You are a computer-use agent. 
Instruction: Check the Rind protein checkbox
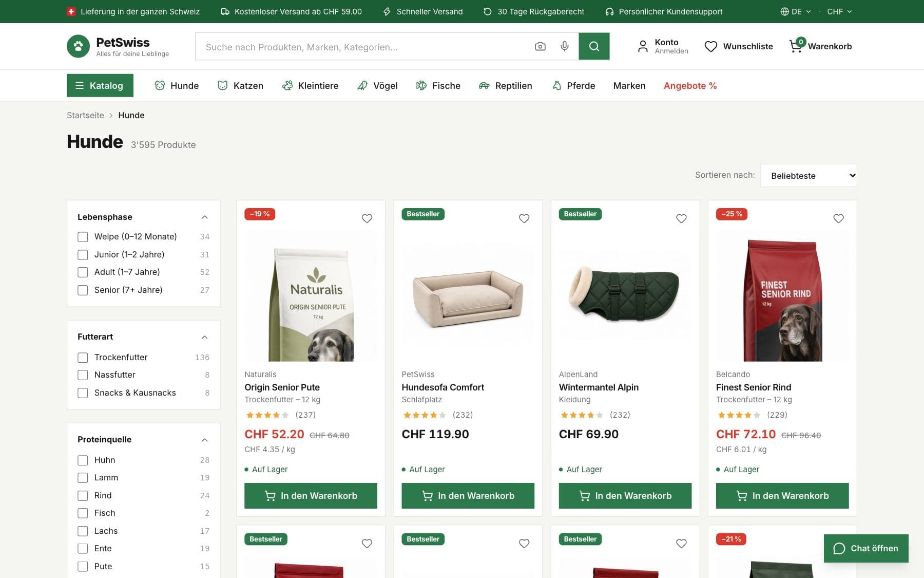[83, 496]
